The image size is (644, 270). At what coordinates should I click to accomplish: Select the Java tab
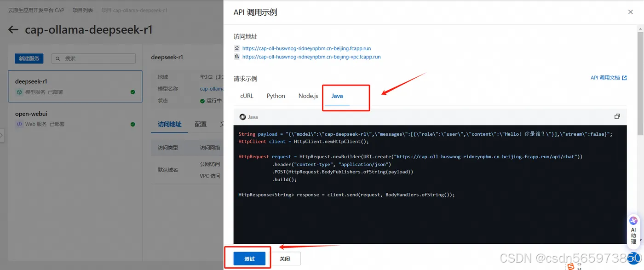[x=337, y=96]
